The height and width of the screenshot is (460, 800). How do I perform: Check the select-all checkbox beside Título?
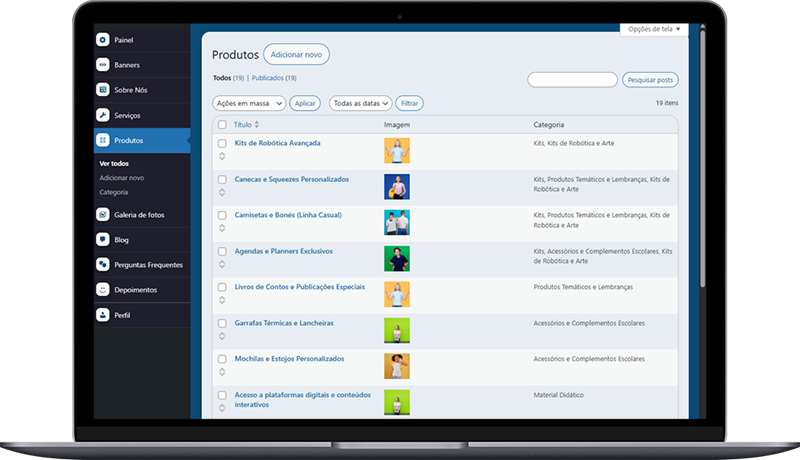point(222,125)
